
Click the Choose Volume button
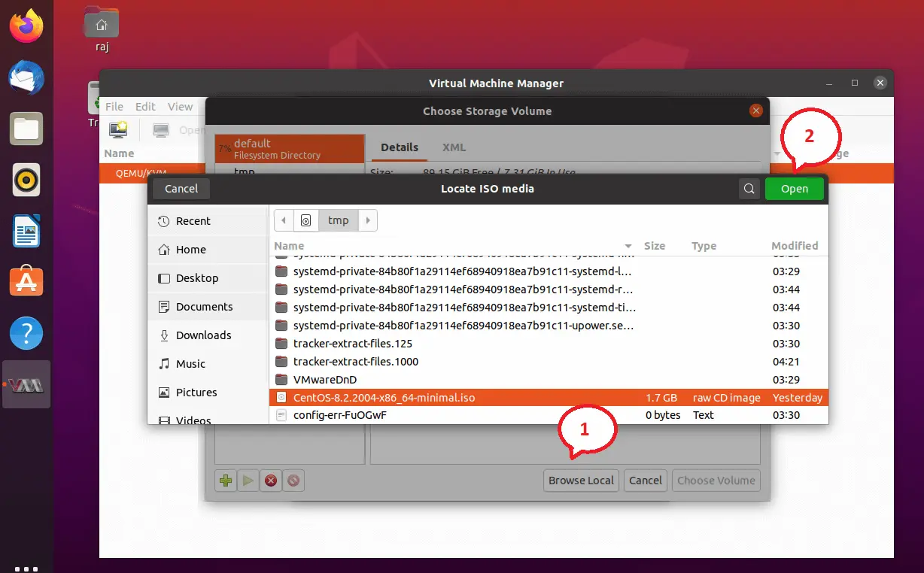click(x=716, y=481)
